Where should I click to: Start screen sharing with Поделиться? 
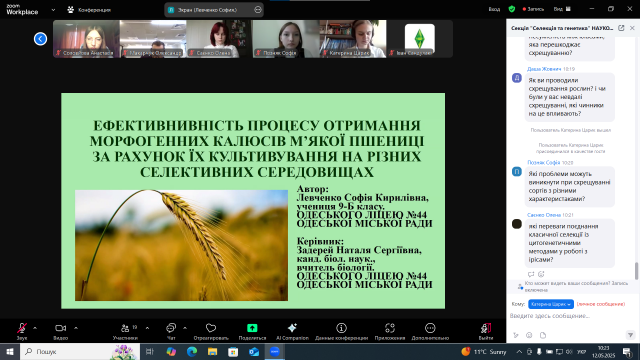252,331
